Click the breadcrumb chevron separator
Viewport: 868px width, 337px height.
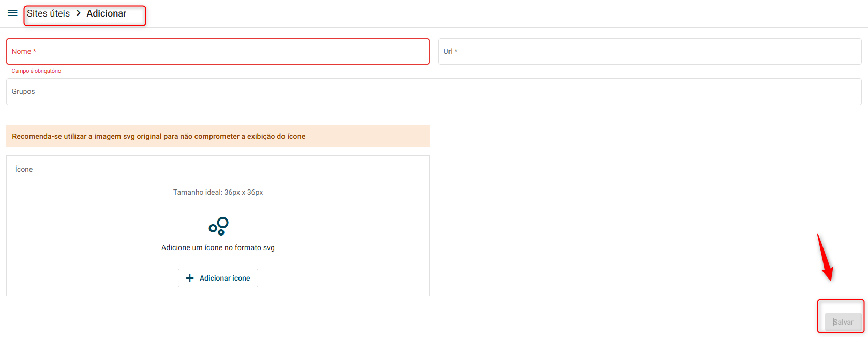click(x=78, y=13)
